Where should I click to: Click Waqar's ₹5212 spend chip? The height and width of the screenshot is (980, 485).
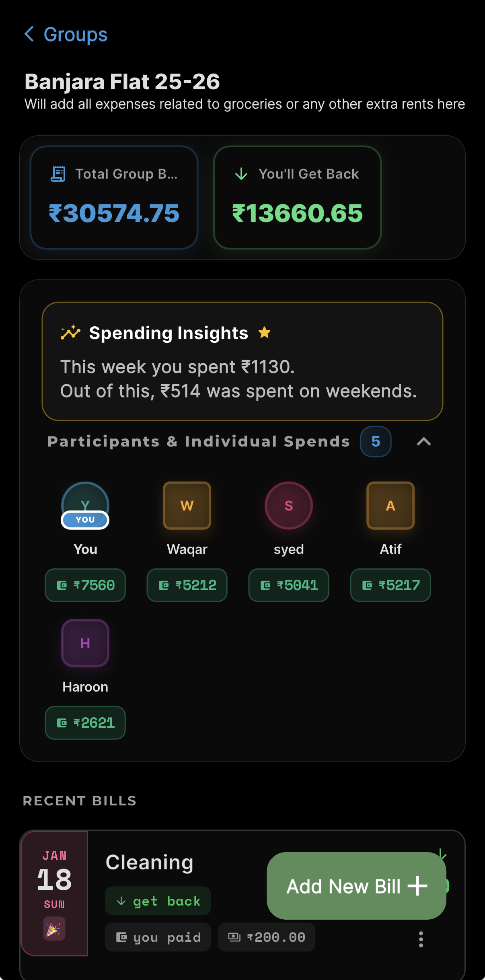187,585
